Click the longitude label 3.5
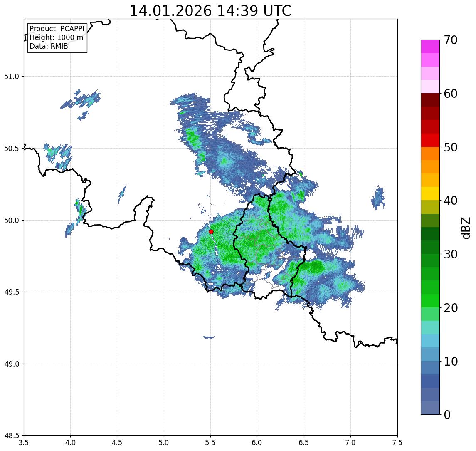The image size is (476, 451). coord(24,443)
